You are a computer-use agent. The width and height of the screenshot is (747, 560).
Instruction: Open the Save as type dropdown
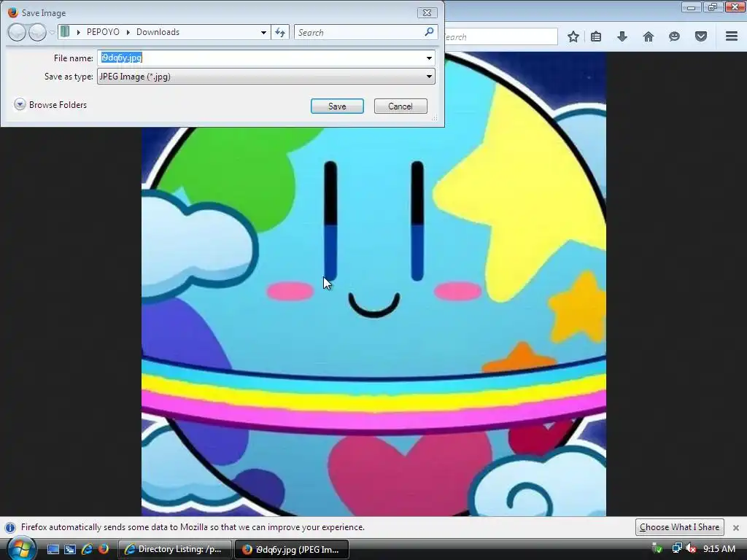click(x=266, y=76)
